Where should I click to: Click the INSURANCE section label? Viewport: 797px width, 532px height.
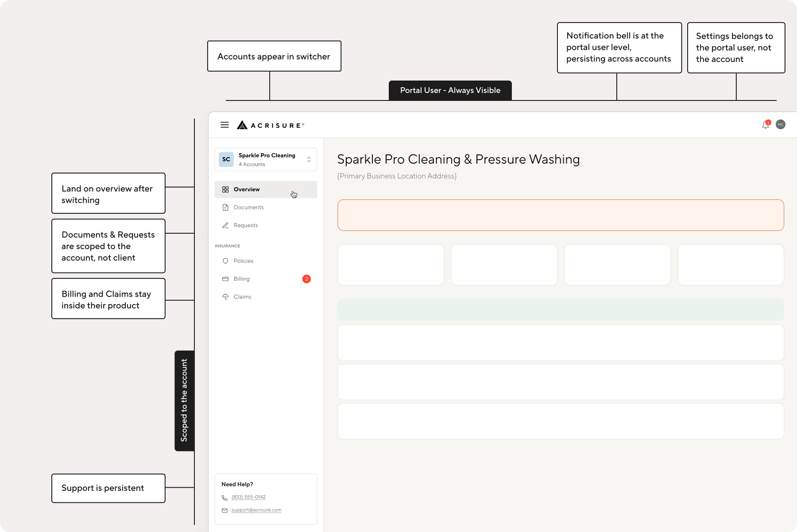point(228,246)
